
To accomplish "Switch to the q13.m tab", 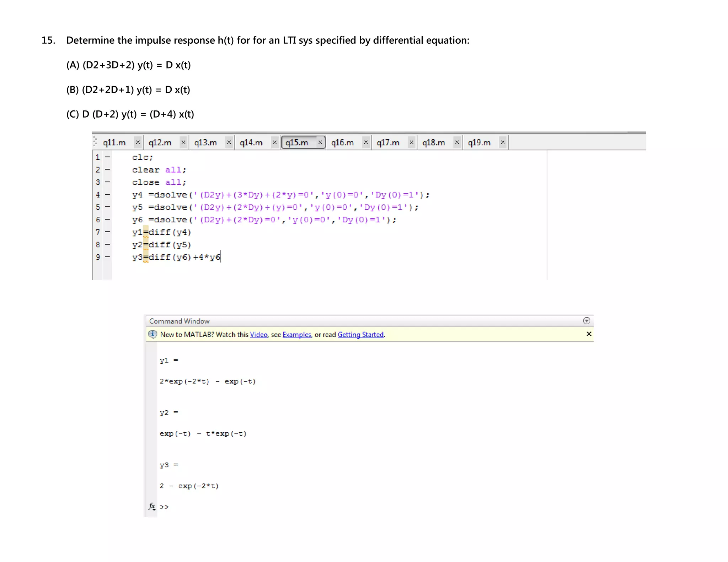I will [x=205, y=143].
